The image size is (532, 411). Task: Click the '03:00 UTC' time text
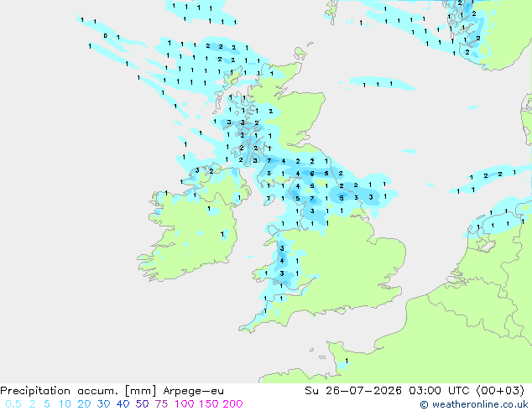tap(441, 391)
